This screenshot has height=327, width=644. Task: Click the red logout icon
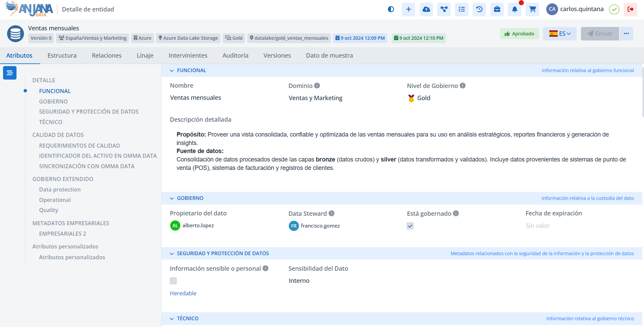point(630,9)
